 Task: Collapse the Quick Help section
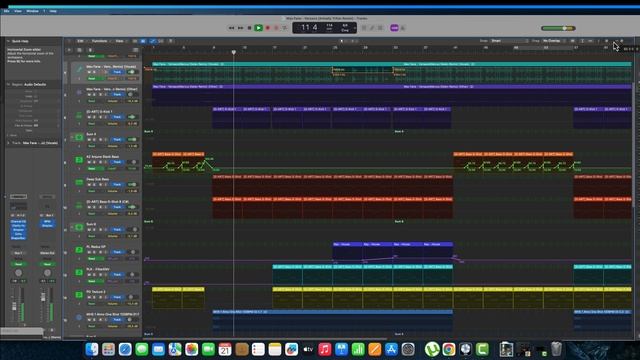[8, 41]
